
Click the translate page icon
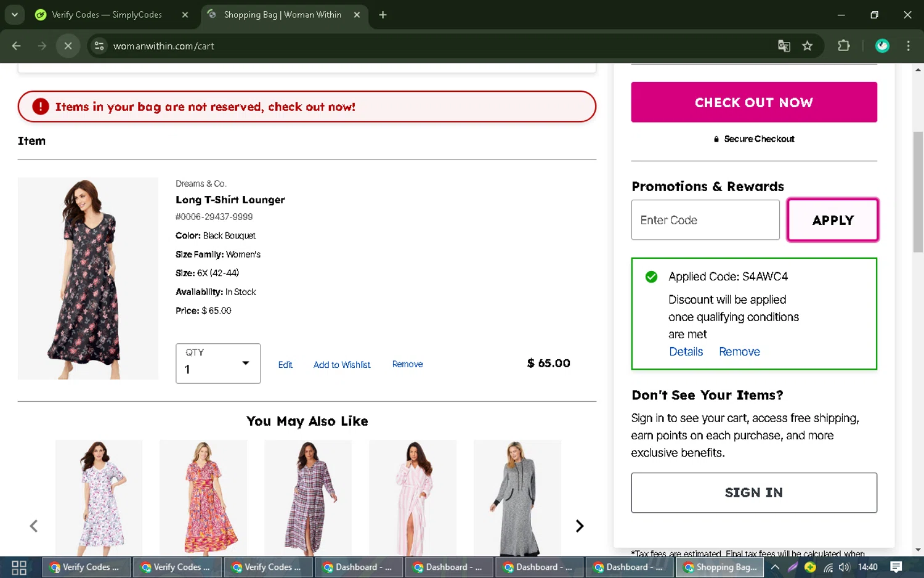(784, 46)
